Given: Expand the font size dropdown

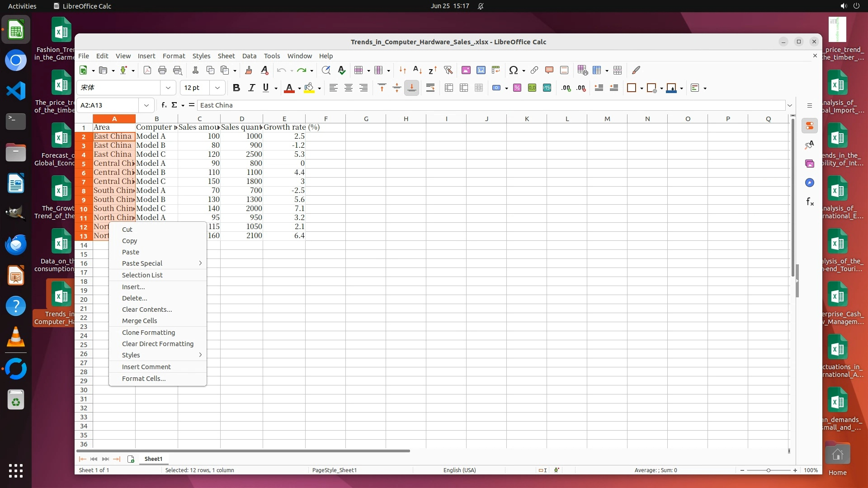Looking at the screenshot, I should point(217,88).
